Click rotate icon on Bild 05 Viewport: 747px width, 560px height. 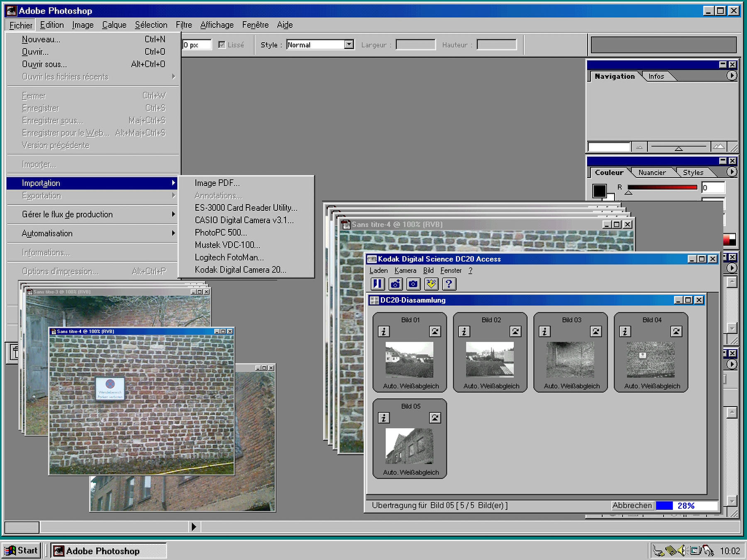[x=435, y=418]
